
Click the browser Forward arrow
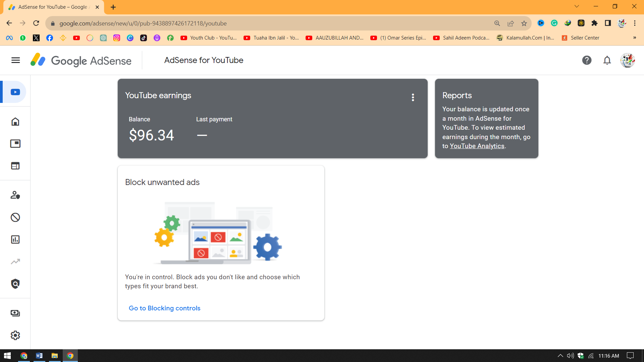point(22,23)
